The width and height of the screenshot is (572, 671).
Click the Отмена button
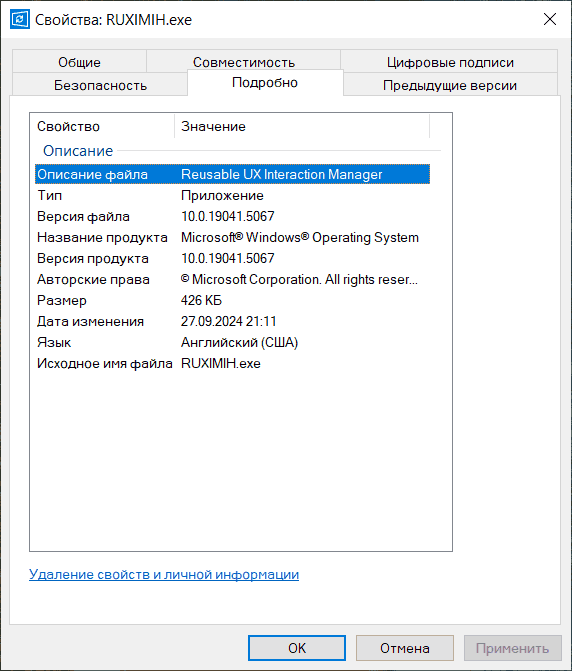click(x=405, y=648)
